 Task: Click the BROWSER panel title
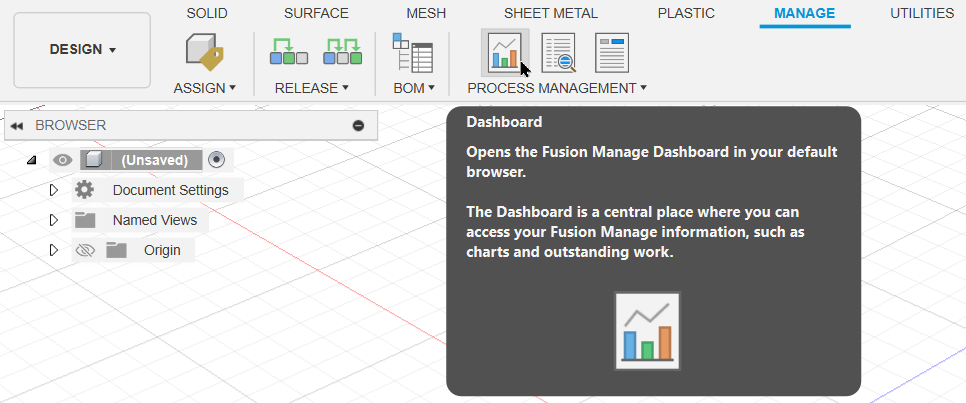pyautogui.click(x=71, y=126)
